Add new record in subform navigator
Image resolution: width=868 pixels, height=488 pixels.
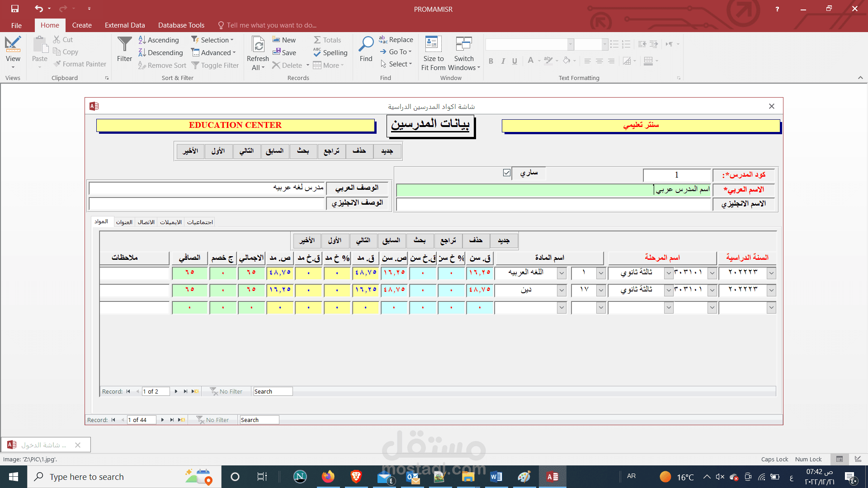(x=195, y=391)
